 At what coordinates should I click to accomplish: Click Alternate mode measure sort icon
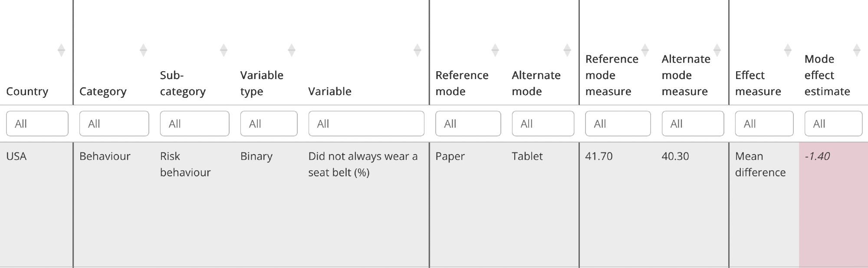pyautogui.click(x=717, y=50)
